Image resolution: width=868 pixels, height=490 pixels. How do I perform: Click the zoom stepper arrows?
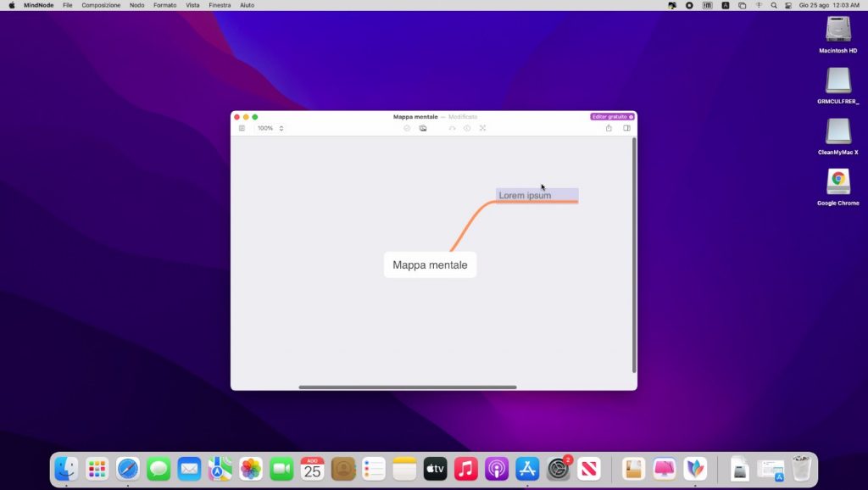point(281,128)
